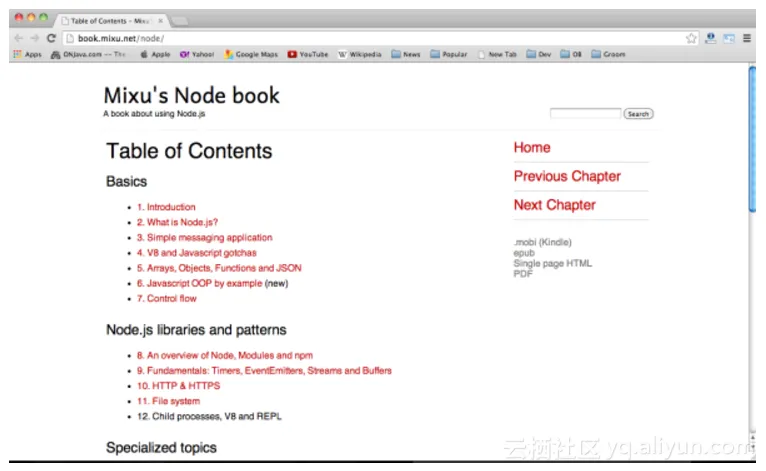Click text 12. Child processes, V8 and REPL
Viewport: 766px width, 471px height.
(210, 416)
